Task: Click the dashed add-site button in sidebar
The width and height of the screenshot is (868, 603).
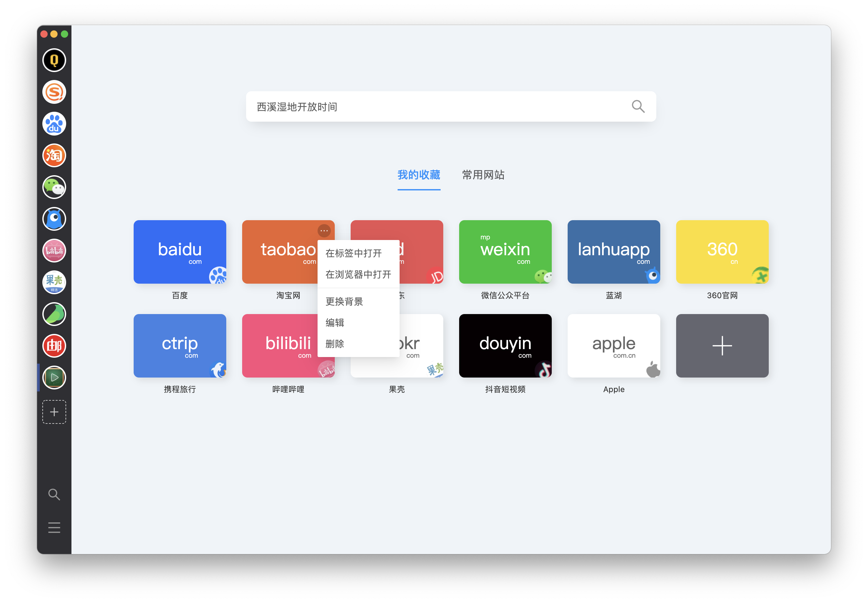Action: pyautogui.click(x=54, y=412)
